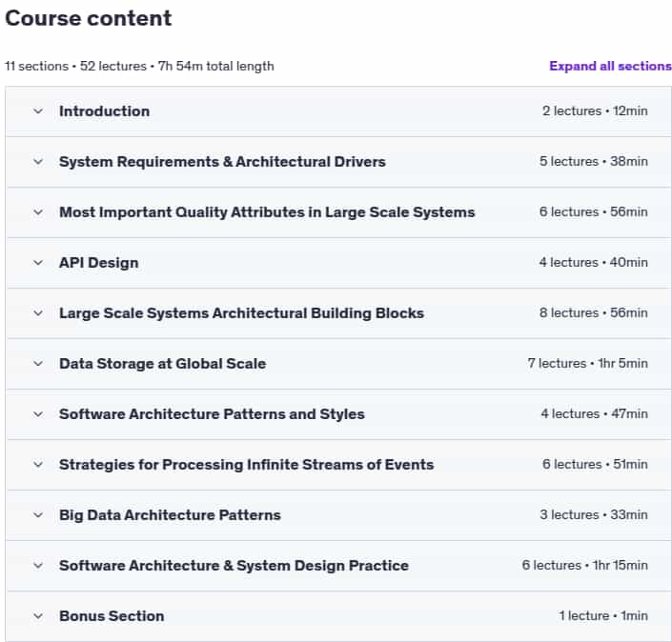Click the '4 lectures • 40min' label
This screenshot has height=642, width=672.
pyautogui.click(x=594, y=262)
